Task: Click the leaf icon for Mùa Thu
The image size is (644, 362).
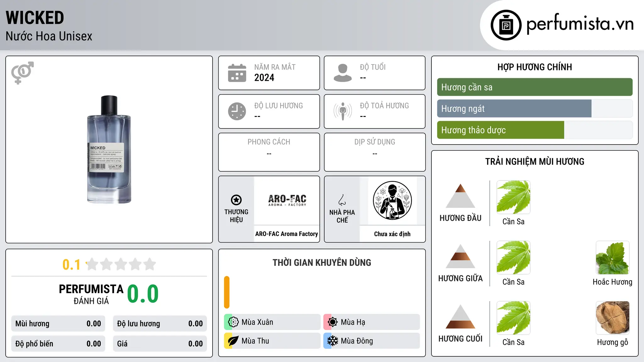Action: tap(233, 341)
